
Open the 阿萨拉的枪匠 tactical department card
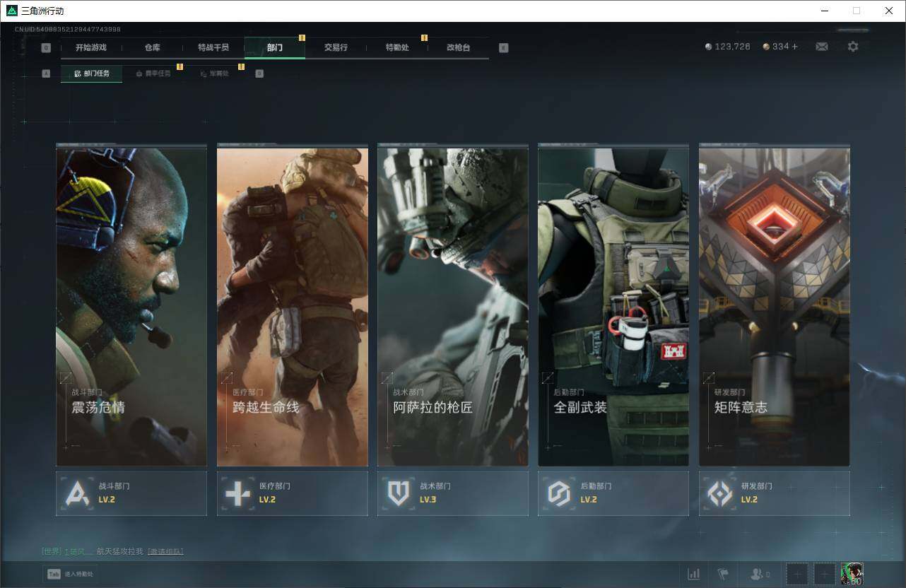click(453, 305)
